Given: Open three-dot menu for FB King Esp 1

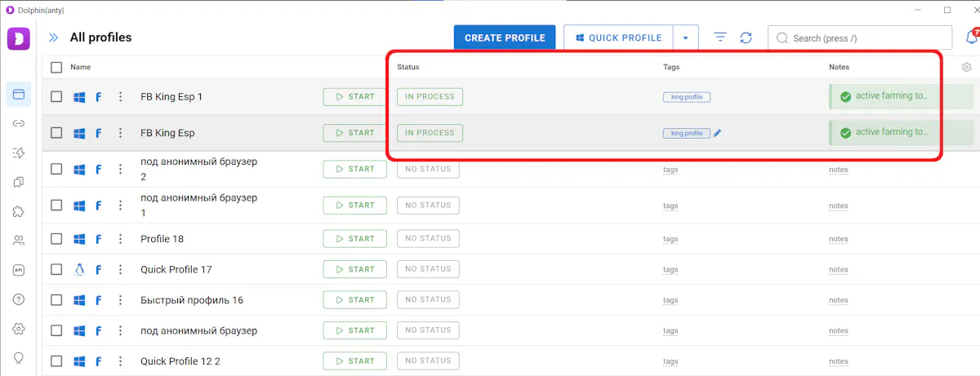Looking at the screenshot, I should click(x=120, y=96).
